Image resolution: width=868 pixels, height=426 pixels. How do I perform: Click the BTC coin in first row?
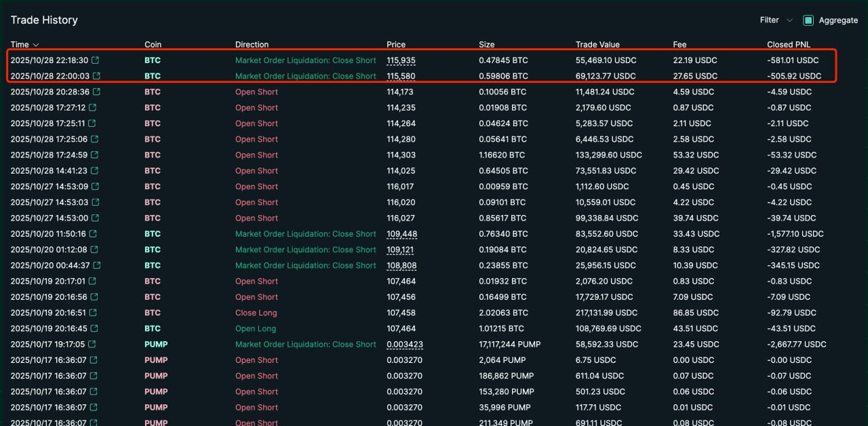pyautogui.click(x=153, y=60)
